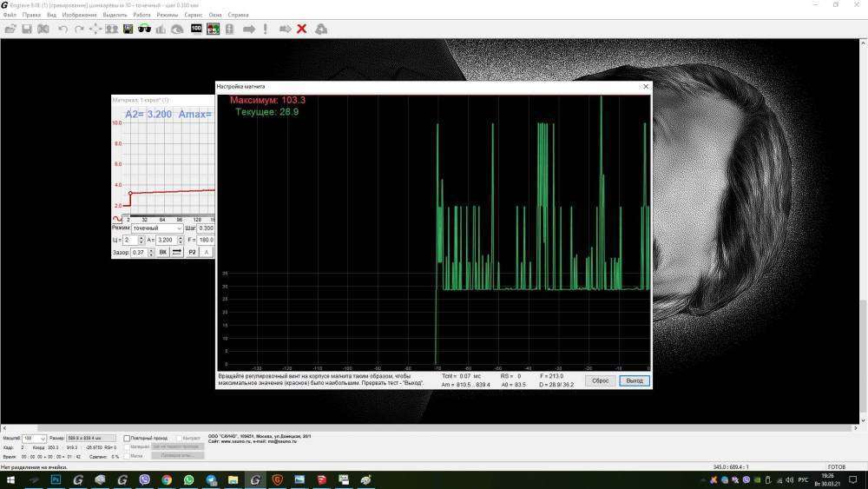Click the 'Шаг' step input field
This screenshot has height=489, width=868.
click(x=206, y=228)
